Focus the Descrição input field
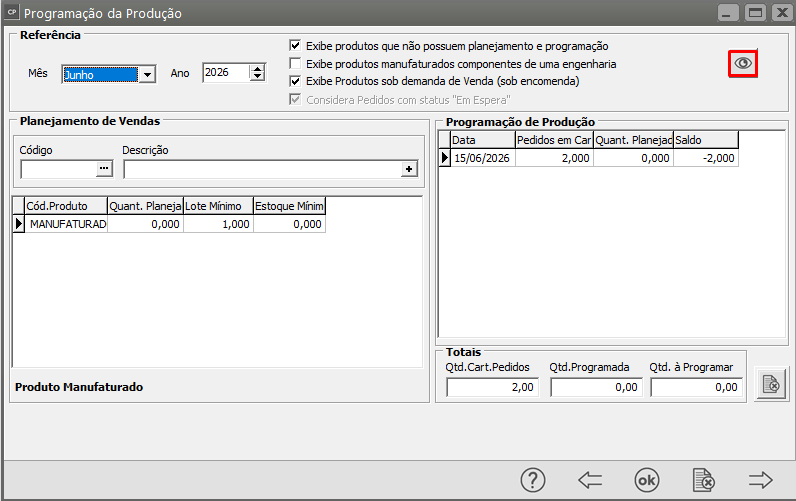 (x=263, y=169)
